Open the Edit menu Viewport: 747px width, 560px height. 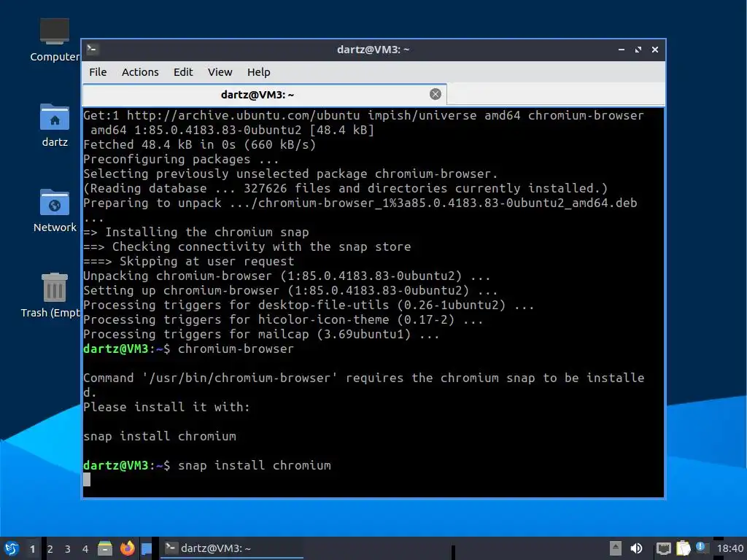point(183,72)
